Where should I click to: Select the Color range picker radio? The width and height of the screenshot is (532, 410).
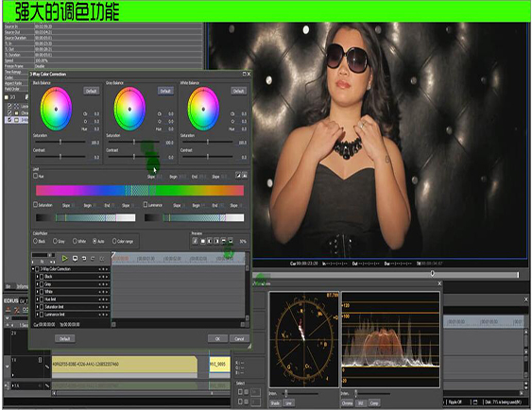coord(114,241)
